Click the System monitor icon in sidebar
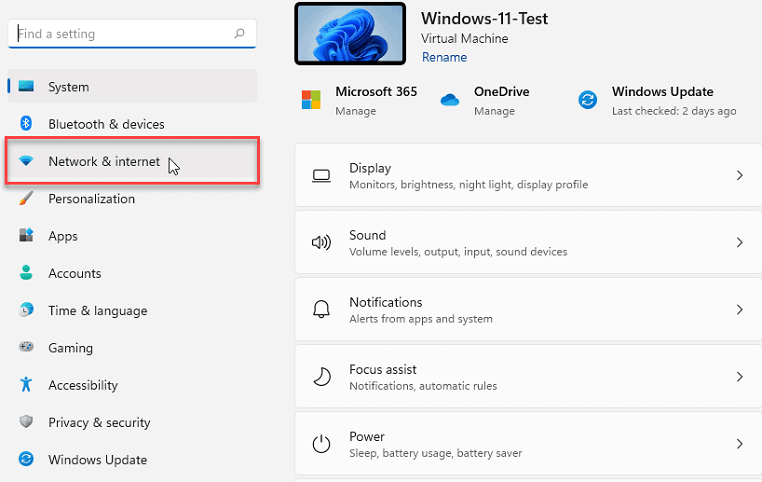 click(26, 86)
